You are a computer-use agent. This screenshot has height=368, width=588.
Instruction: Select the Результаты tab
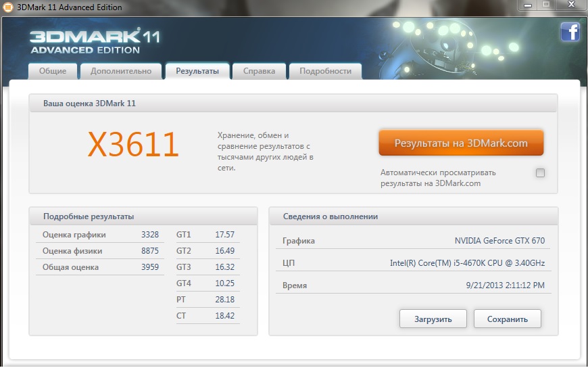tap(197, 71)
